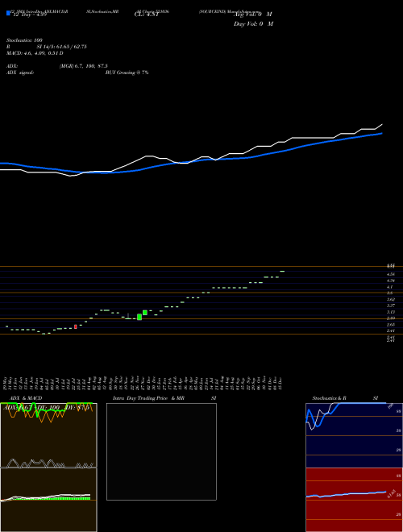403x532 pixels.
Task: Click the 3.62 price axis label
Action: [390, 300]
